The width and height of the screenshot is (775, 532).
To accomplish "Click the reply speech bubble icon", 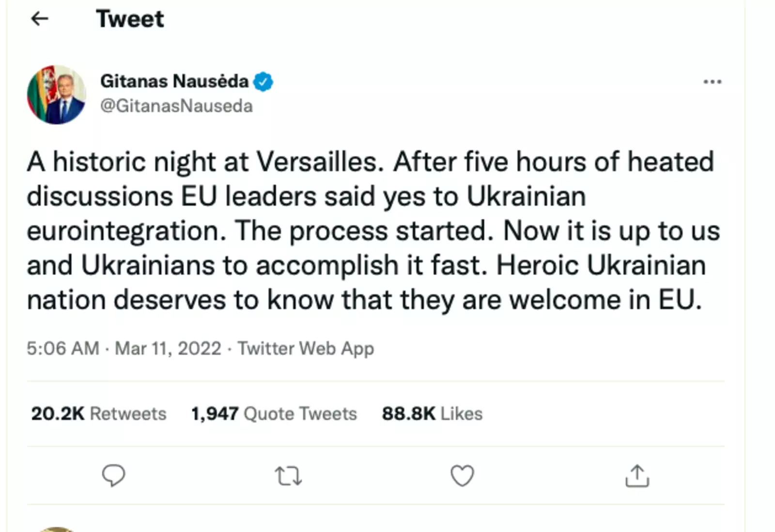I will [114, 475].
